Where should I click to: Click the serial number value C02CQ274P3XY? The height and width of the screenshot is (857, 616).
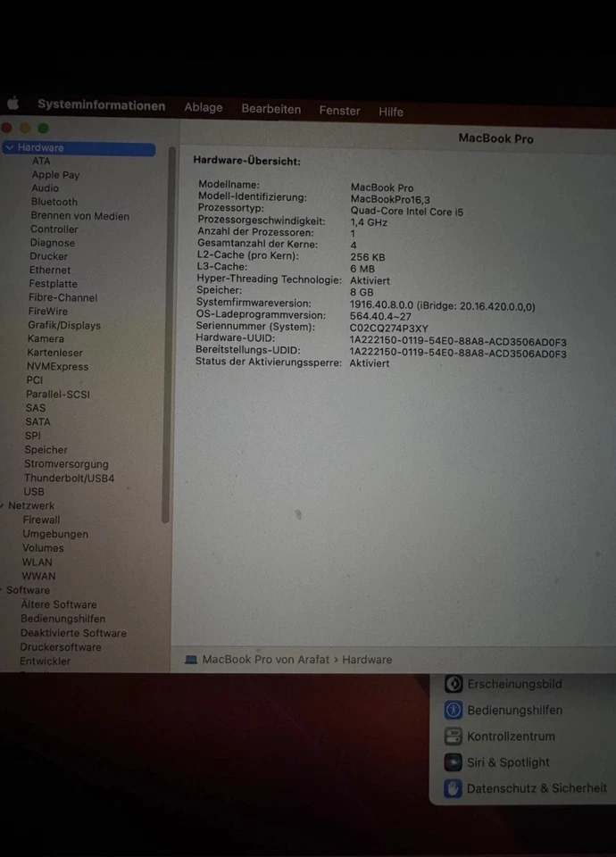point(388,329)
